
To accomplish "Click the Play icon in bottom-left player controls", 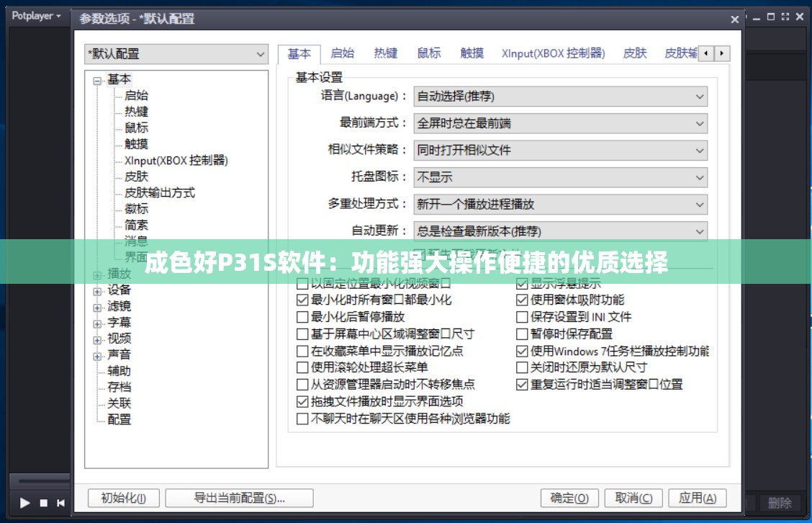I will click(x=24, y=503).
